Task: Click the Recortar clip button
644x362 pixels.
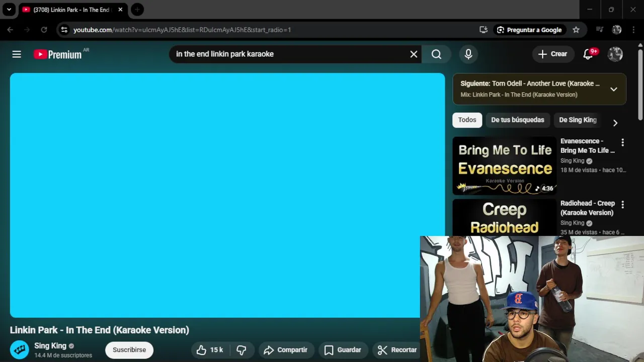Action: coord(397,350)
